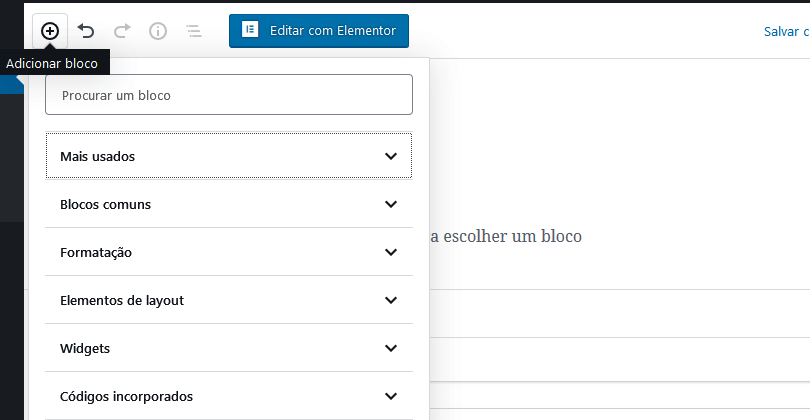Screen dimensions: 810x420
Task: Click the Widgets chevron arrow
Action: 391,348
